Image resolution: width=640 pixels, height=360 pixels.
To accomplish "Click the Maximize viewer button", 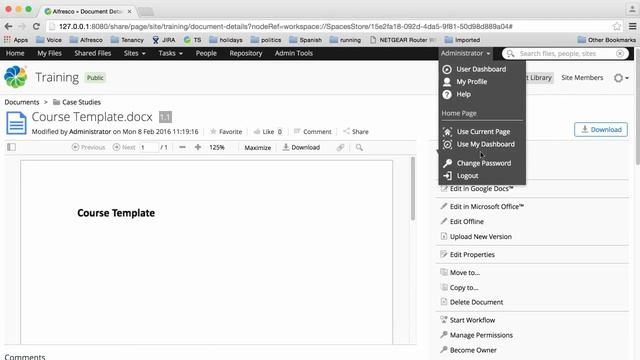I will 258,148.
